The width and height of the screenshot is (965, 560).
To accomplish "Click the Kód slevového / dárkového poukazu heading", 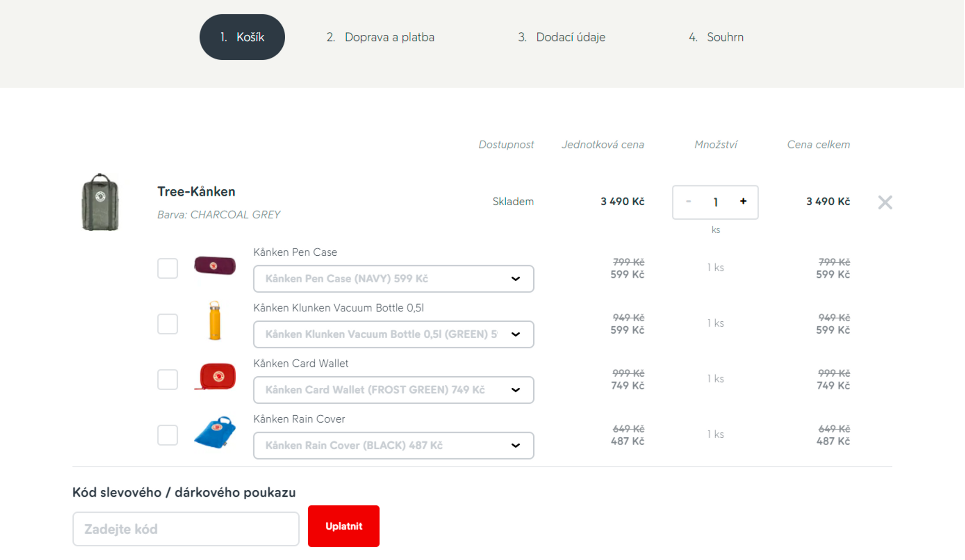I will (x=184, y=493).
